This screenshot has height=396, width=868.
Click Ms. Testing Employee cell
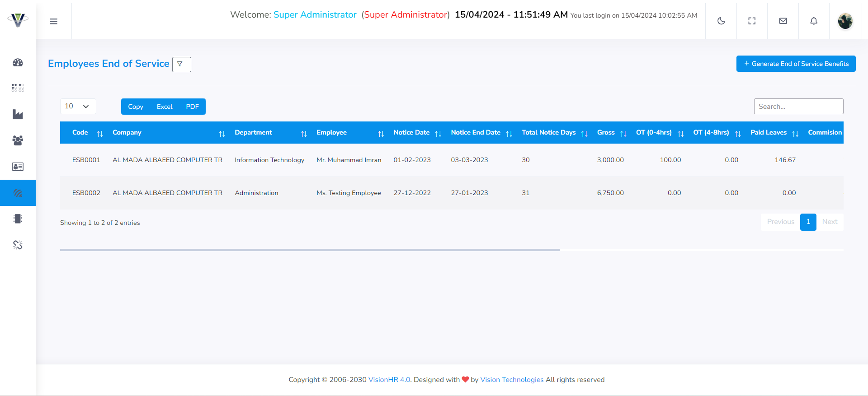pyautogui.click(x=349, y=193)
